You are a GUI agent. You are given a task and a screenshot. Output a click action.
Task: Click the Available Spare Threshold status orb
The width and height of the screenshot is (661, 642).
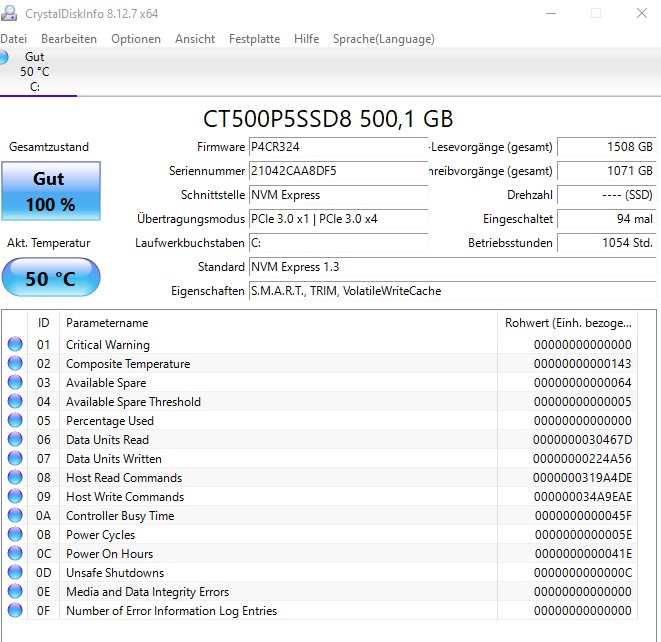pos(15,401)
